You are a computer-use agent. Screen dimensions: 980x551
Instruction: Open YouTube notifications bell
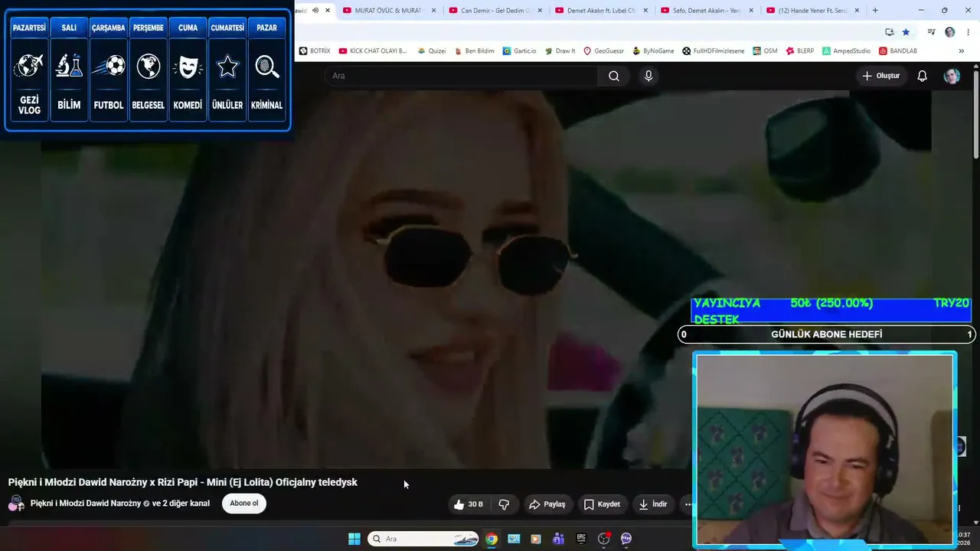point(923,76)
